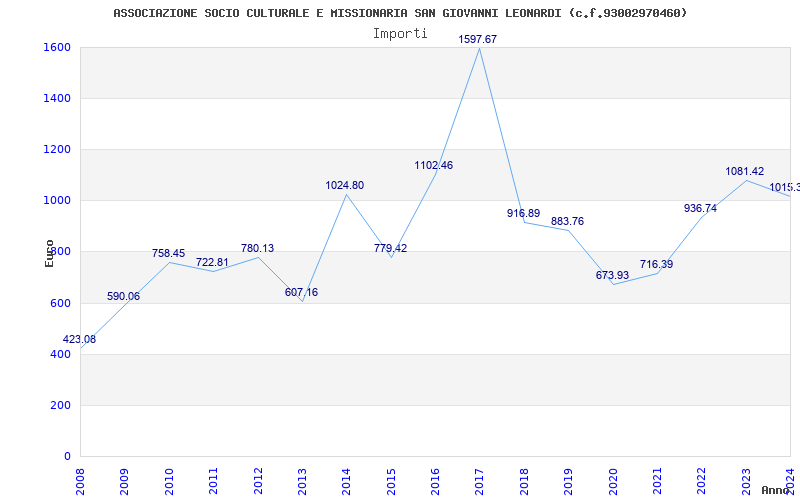The image size is (800, 500).
Task: Click the 2020 x-axis year label
Action: click(x=613, y=481)
